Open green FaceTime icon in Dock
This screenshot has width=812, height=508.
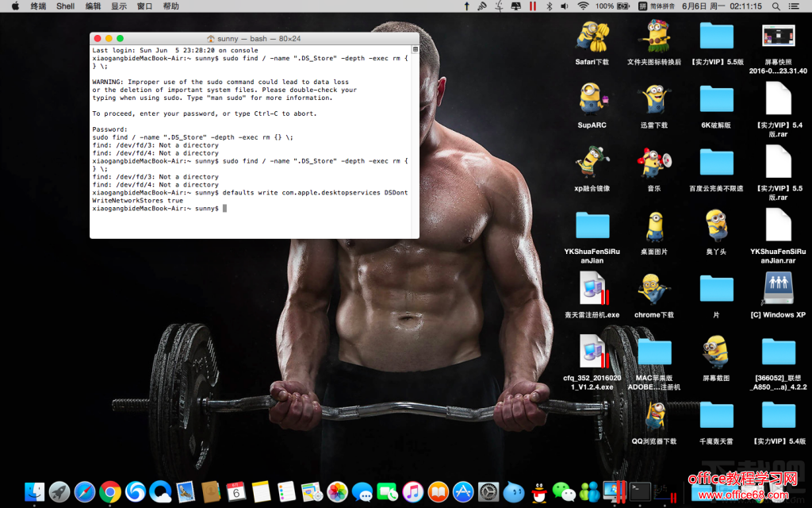[x=387, y=491]
